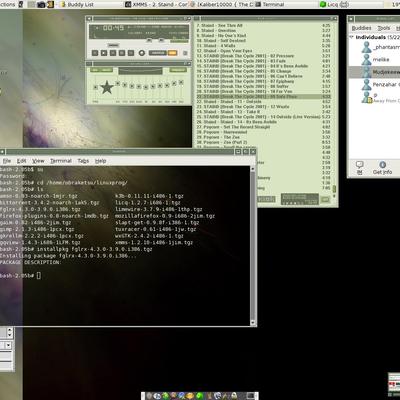The height and width of the screenshot is (400, 400).
Task: Click the playlist list options button at bottom right
Action: (x=325, y=199)
